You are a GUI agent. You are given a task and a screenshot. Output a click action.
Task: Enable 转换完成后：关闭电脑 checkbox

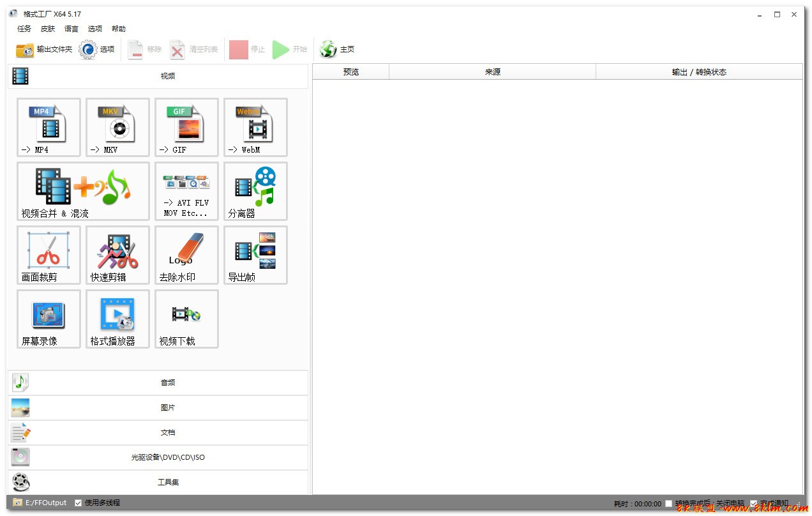click(668, 503)
